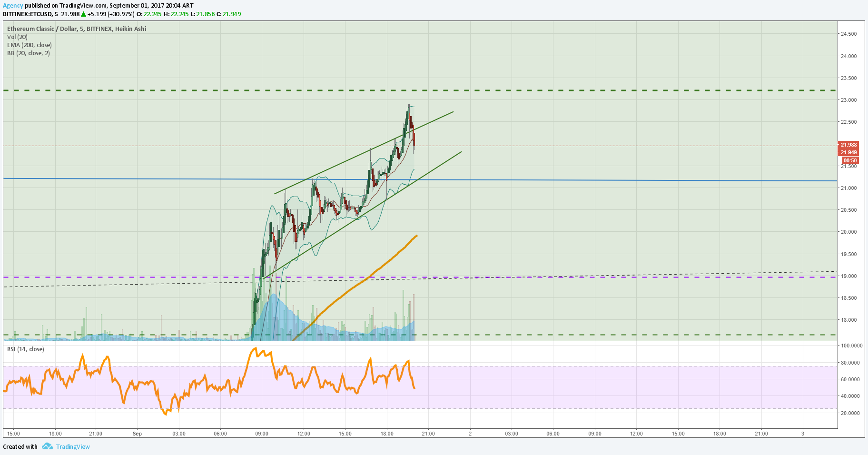The width and height of the screenshot is (868, 455).
Task: Click the +5.199 (+30.97%) change text
Action: (111, 14)
